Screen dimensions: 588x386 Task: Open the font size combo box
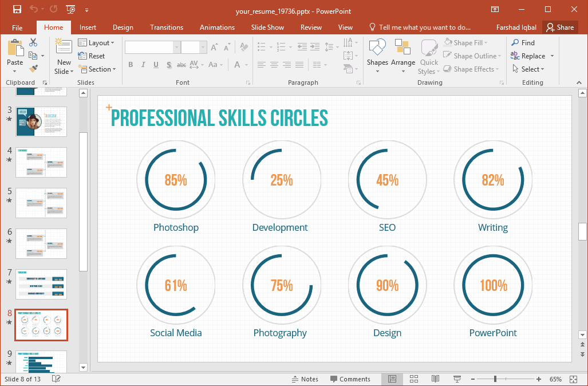click(x=194, y=48)
